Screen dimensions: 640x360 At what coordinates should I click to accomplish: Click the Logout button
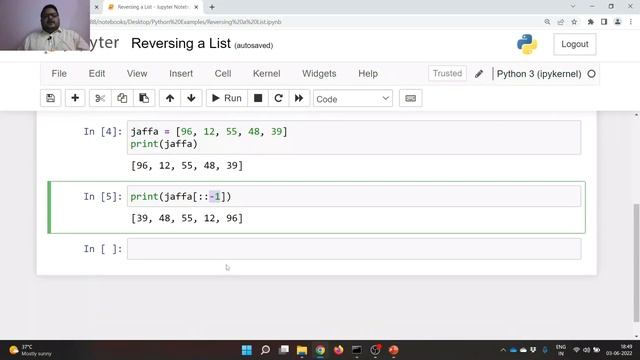pyautogui.click(x=575, y=44)
